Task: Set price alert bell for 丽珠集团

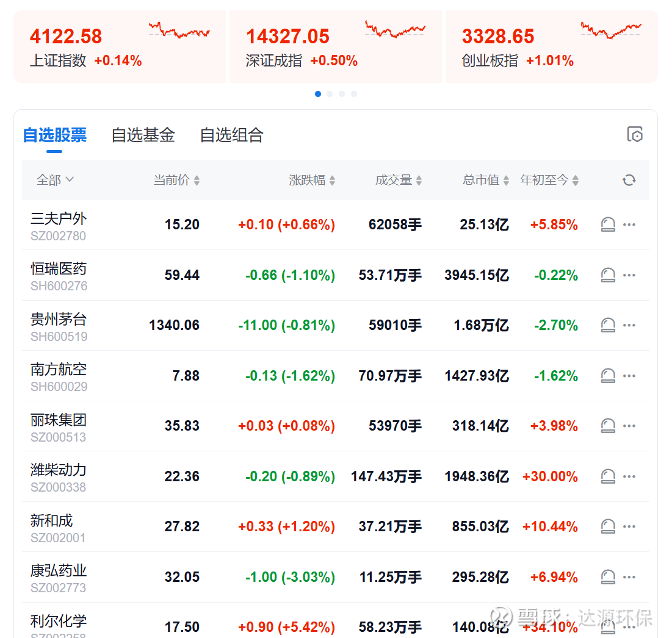Action: pos(608,426)
